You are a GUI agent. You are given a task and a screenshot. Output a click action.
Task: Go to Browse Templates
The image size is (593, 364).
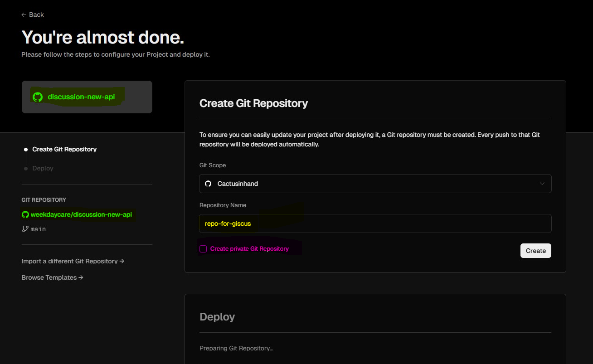(49, 277)
